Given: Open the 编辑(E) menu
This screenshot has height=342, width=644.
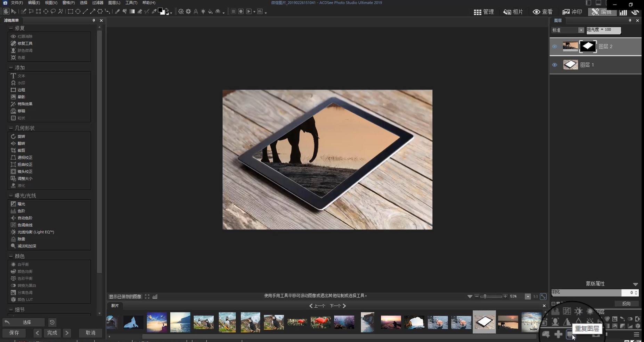Looking at the screenshot, I should point(34,3).
